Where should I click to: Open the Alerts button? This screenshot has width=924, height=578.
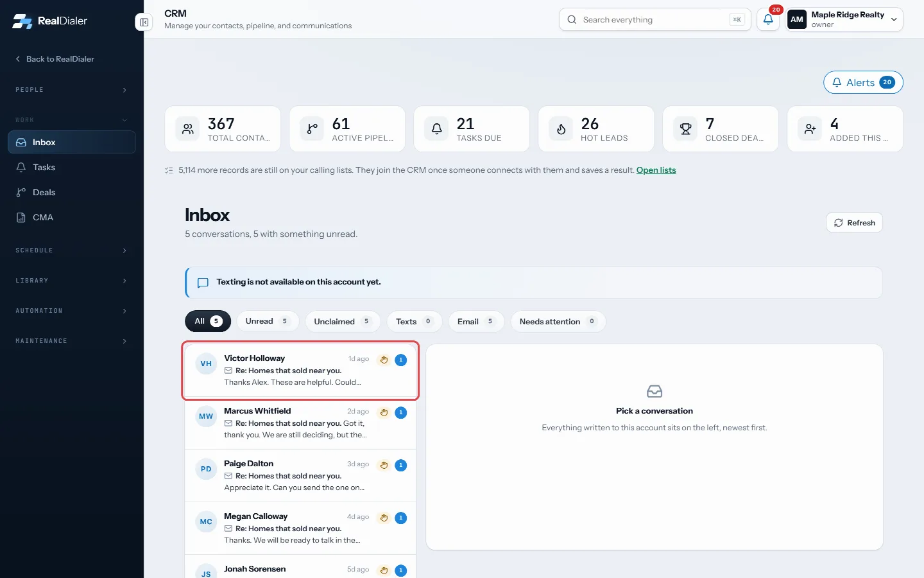tap(863, 82)
